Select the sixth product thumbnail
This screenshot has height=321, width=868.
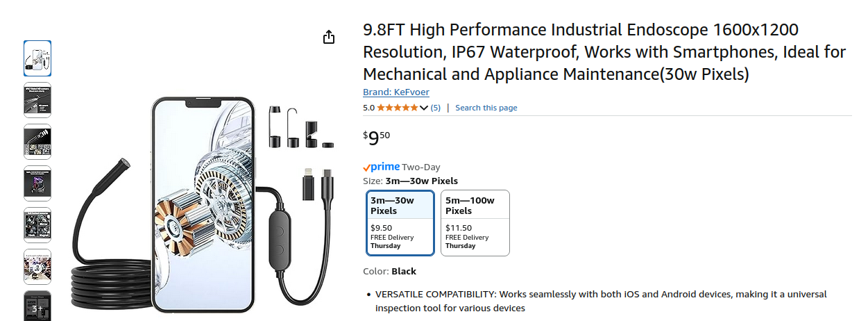coord(37,267)
